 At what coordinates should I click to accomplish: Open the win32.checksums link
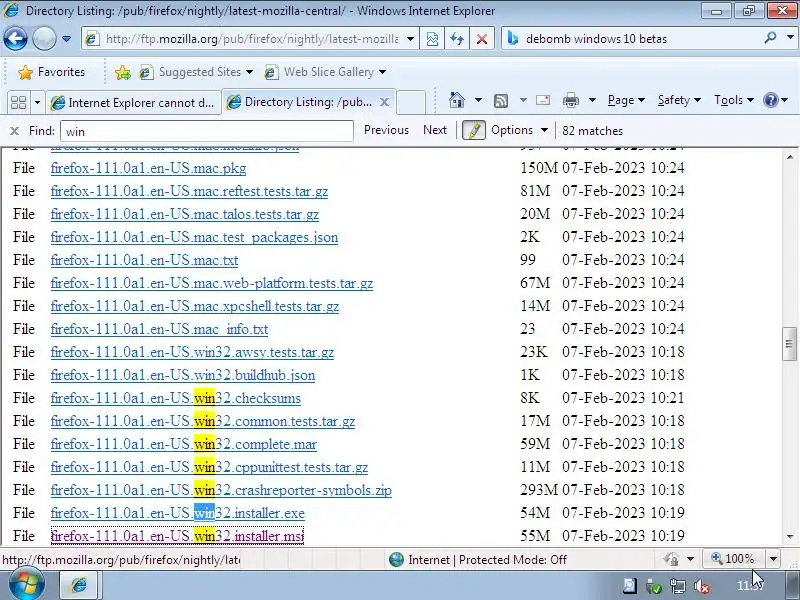pos(176,398)
